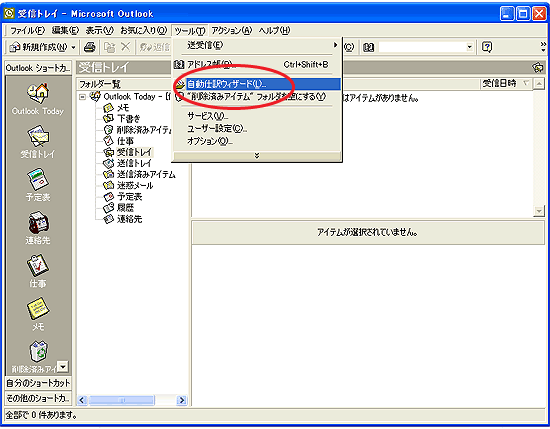550x429 pixels.
Task: Click the 返信 reply toolbar button
Action: [x=155, y=47]
